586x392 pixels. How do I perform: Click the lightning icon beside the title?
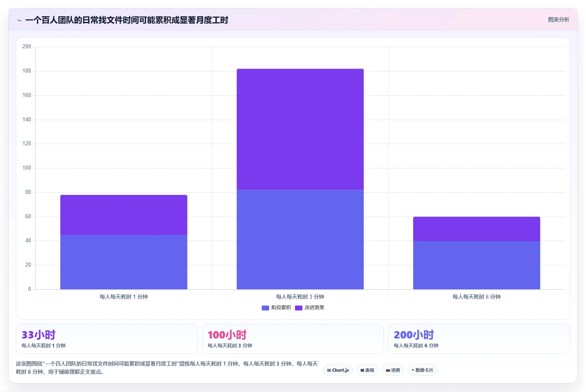click(x=19, y=20)
